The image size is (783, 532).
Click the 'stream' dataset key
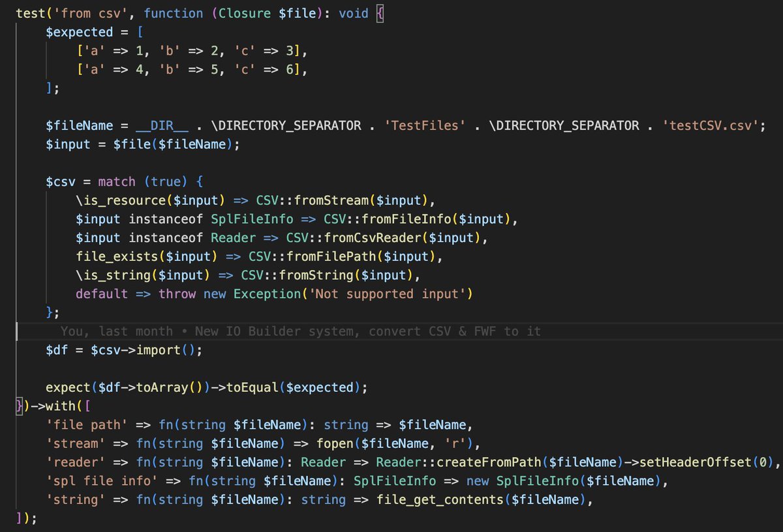pyautogui.click(x=76, y=444)
